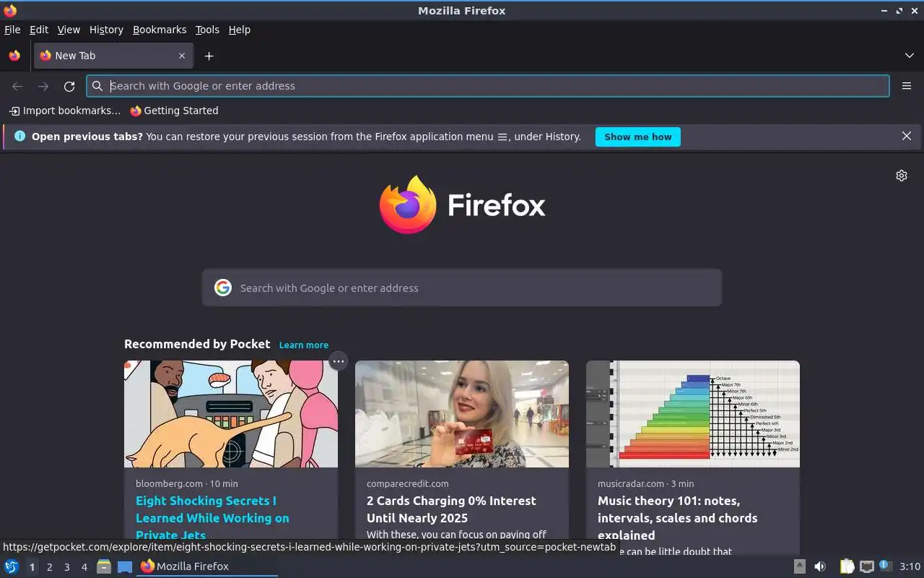Select the New Tab tab
Image resolution: width=924 pixels, height=578 pixels.
[x=113, y=56]
